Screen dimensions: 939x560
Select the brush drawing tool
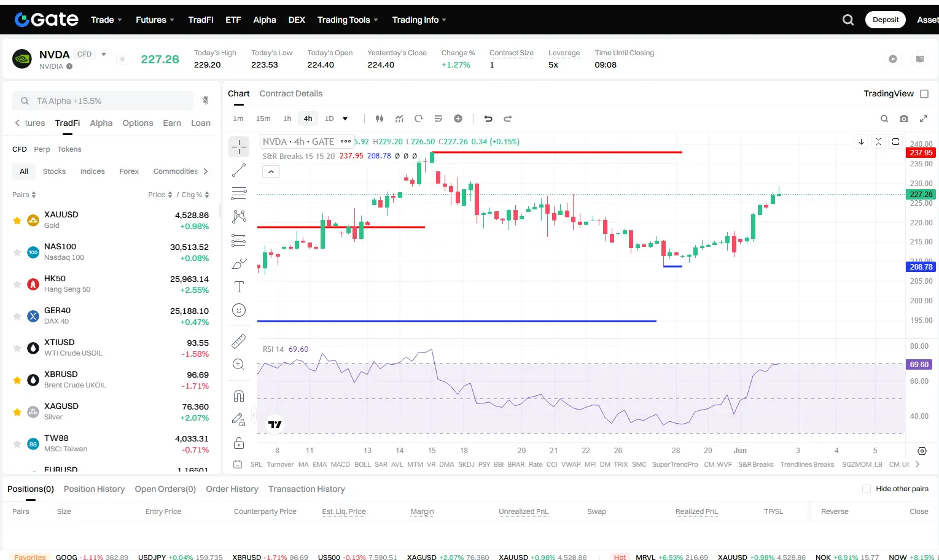tap(239, 264)
